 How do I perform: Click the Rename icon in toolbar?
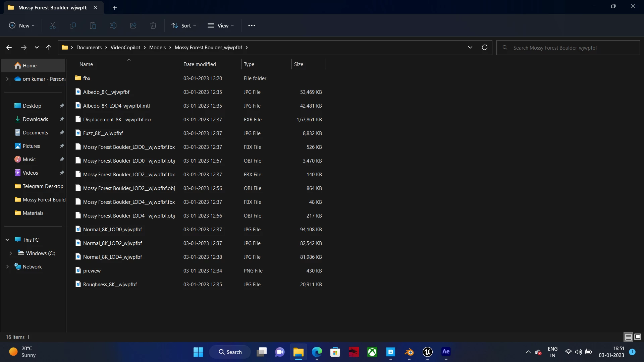coord(113,25)
